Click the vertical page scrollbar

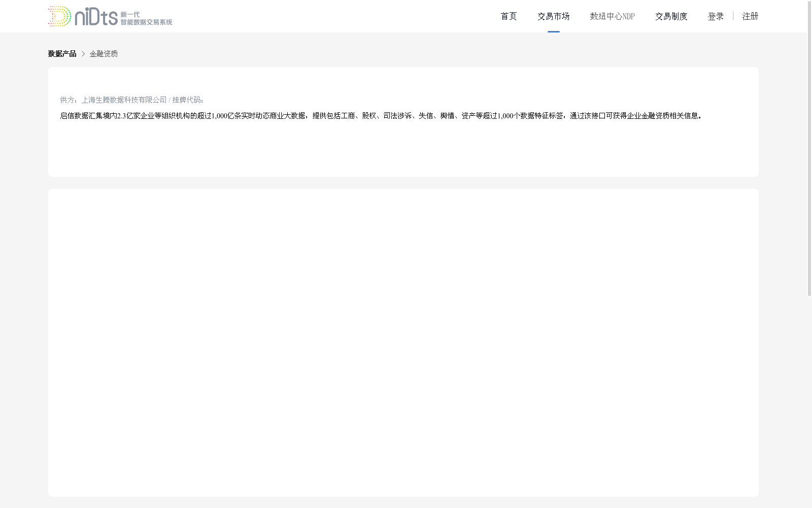[x=809, y=148]
